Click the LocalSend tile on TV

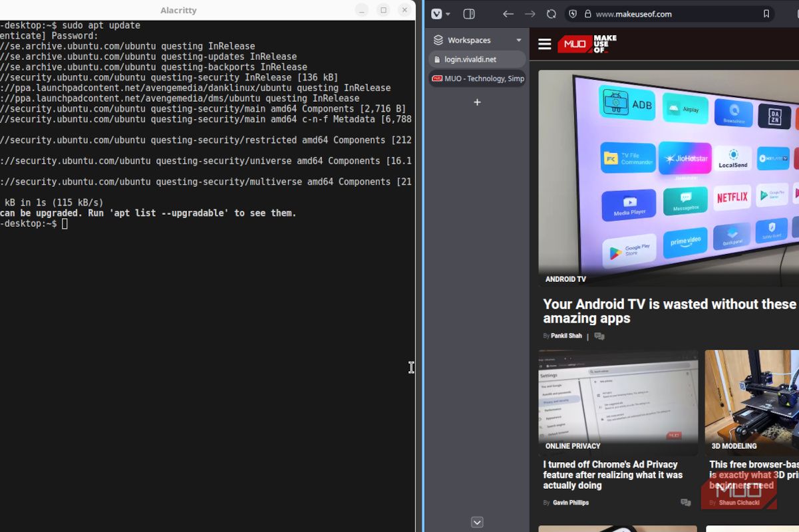click(733, 158)
